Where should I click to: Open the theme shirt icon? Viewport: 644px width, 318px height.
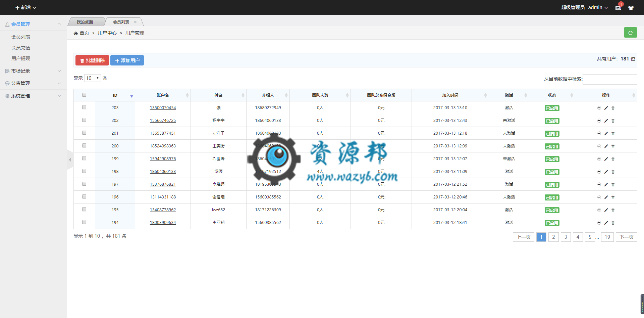[x=631, y=8]
